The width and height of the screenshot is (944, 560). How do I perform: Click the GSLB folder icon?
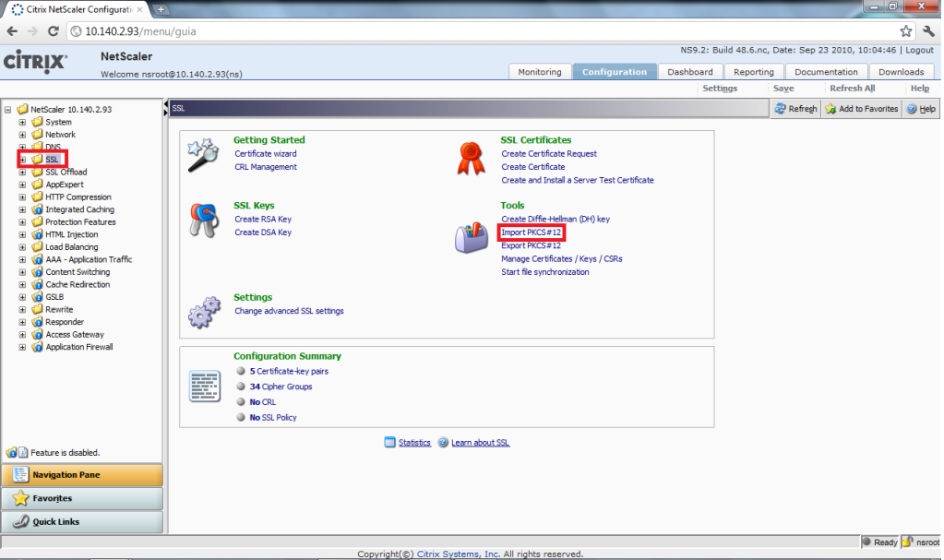pyautogui.click(x=37, y=297)
